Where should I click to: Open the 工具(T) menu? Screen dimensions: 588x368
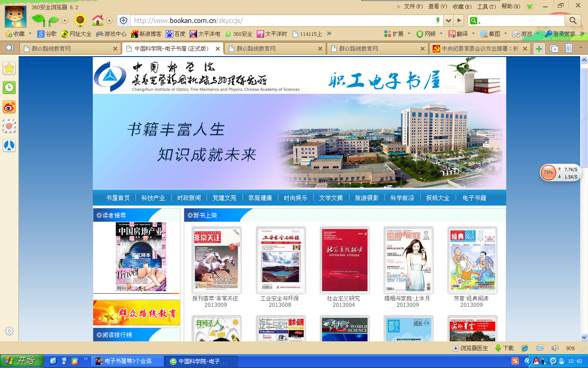click(486, 6)
